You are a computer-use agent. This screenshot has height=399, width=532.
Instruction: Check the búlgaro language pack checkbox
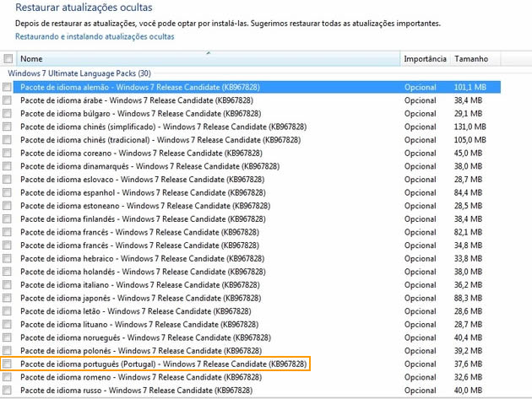pos(7,114)
